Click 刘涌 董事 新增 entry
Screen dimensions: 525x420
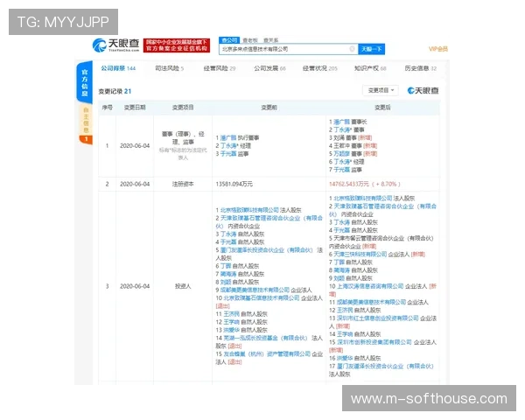coord(353,137)
